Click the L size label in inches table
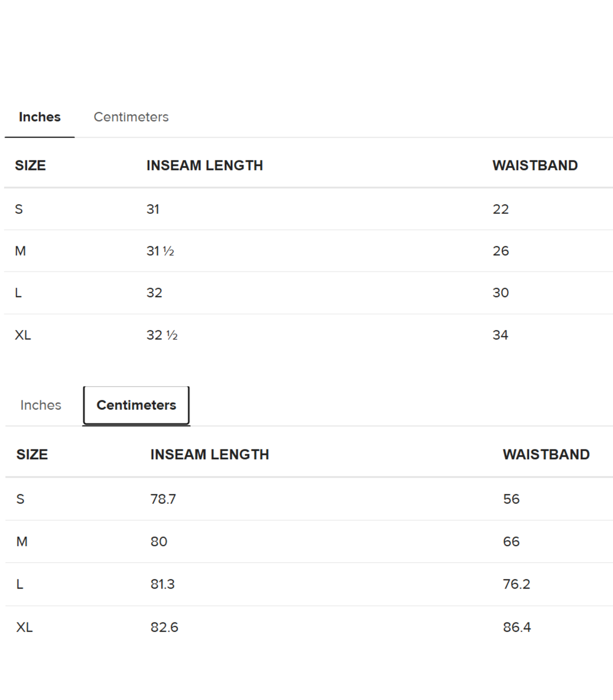Image resolution: width=613 pixels, height=700 pixels. [x=18, y=293]
